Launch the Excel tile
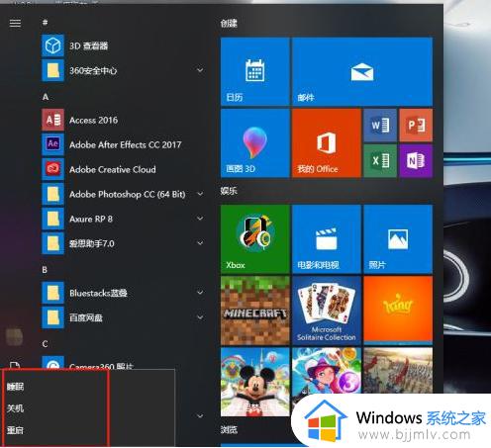Screen dimensions: 491x448 (380, 161)
